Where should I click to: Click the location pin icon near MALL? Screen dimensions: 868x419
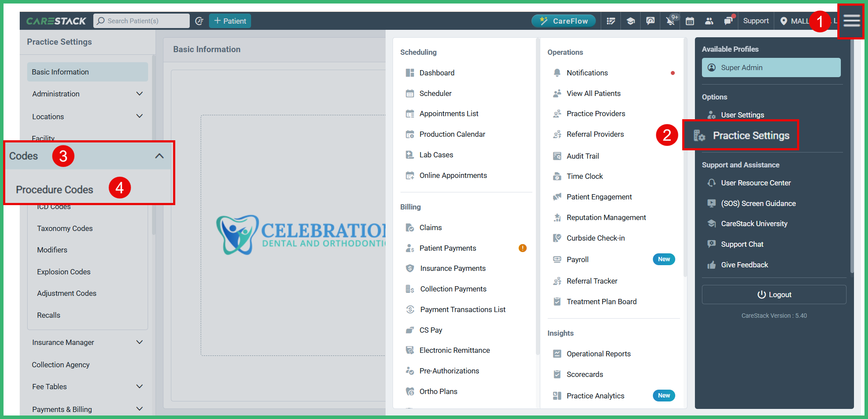tap(784, 21)
